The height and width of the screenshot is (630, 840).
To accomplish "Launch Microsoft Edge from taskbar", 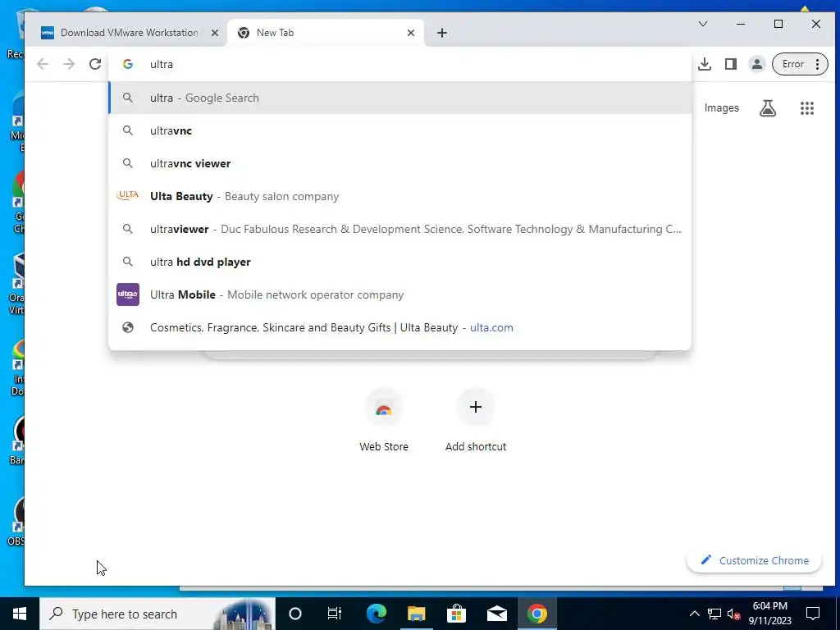I will coord(377,614).
